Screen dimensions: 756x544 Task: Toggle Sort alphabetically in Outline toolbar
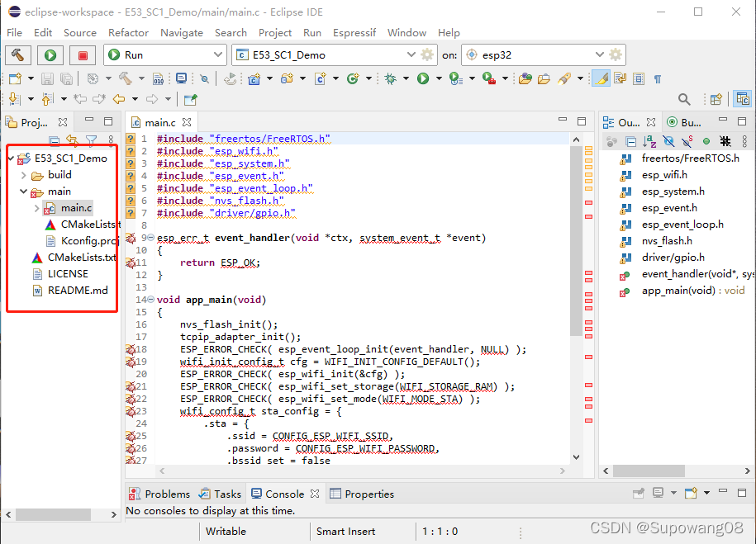click(x=649, y=141)
